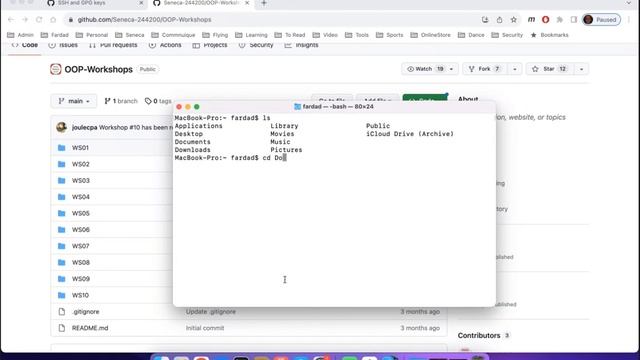
Task: Bookmark page with star icon in address bar
Action: [x=513, y=20]
